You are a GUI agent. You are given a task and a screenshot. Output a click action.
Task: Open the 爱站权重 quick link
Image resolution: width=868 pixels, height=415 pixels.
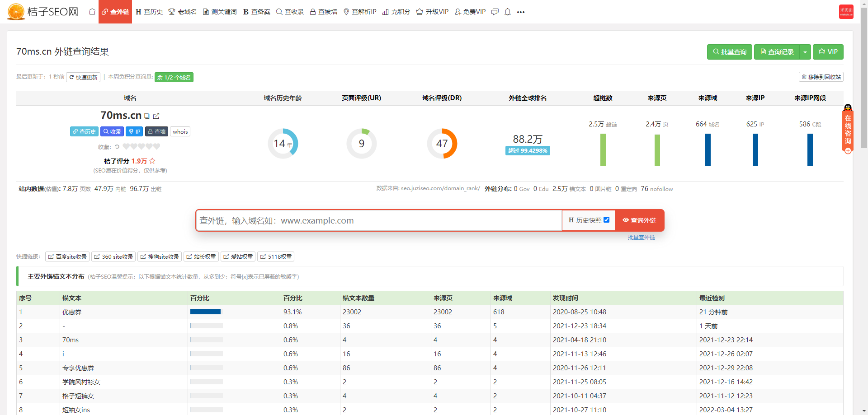pos(238,256)
